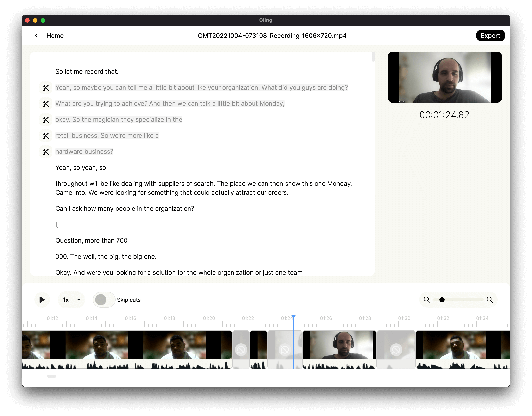Click the blue playhead marker on timeline
532x416 pixels.
[x=294, y=317]
